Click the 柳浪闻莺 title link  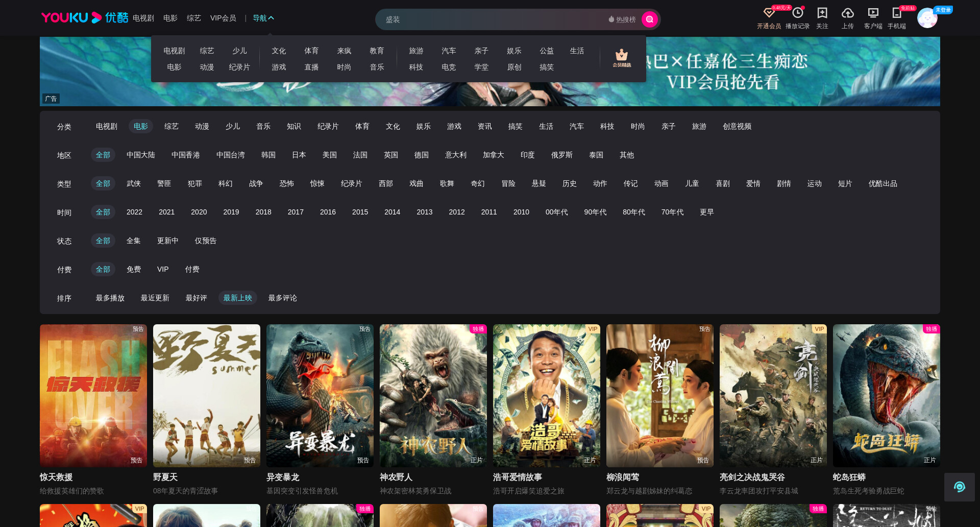tap(622, 477)
